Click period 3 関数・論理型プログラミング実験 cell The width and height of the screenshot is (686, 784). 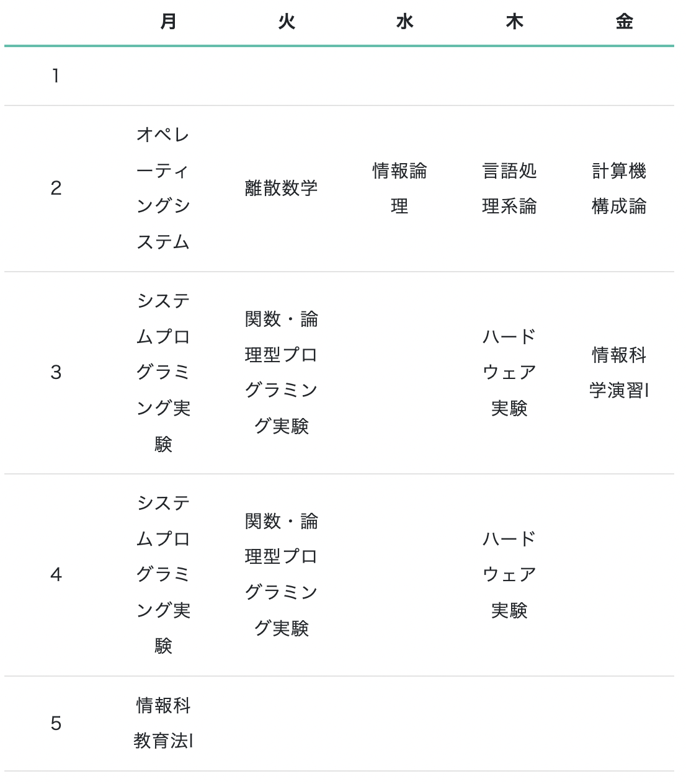[x=282, y=373]
